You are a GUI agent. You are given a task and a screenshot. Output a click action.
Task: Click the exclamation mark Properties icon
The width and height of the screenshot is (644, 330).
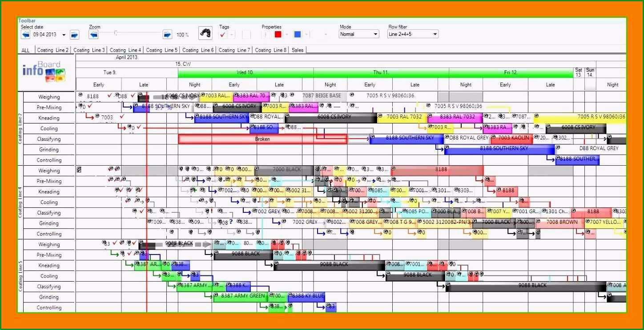point(266,34)
